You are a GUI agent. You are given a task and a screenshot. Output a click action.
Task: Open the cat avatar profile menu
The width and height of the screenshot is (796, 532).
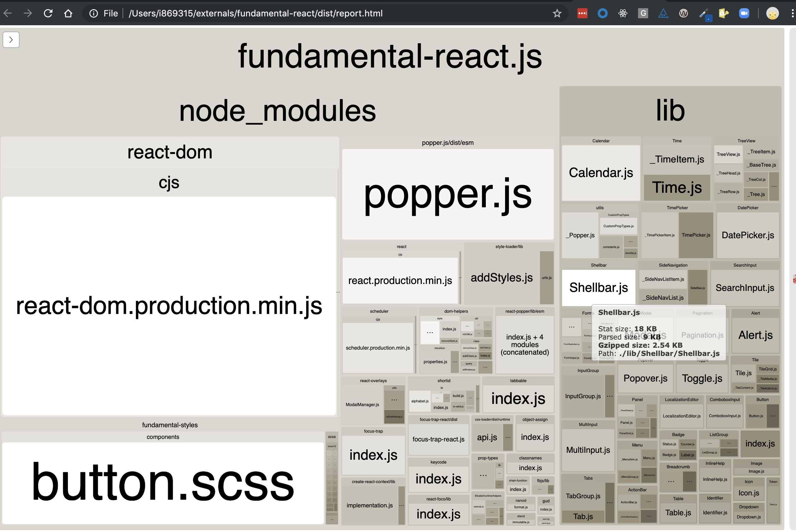point(772,14)
